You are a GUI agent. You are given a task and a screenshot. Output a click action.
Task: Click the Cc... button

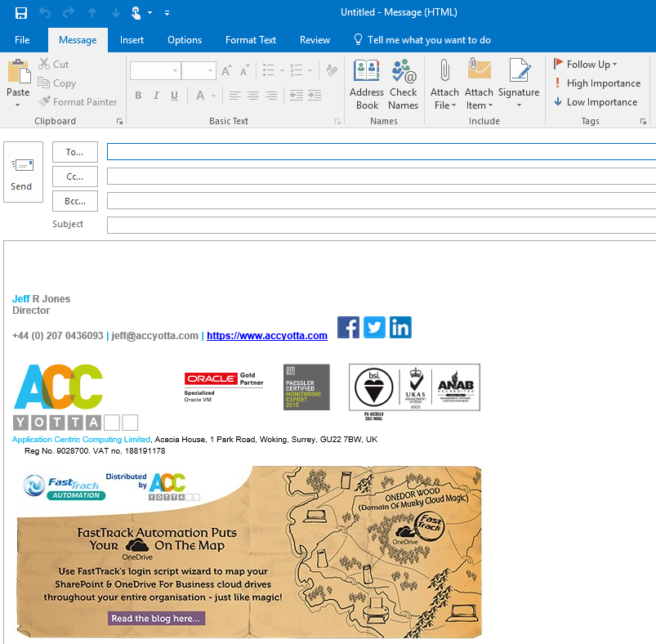75,177
